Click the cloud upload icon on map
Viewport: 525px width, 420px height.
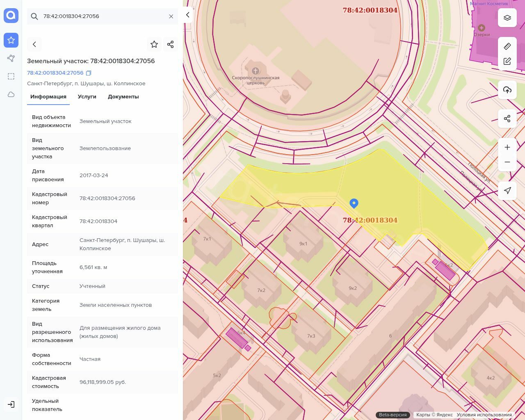pyautogui.click(x=507, y=90)
